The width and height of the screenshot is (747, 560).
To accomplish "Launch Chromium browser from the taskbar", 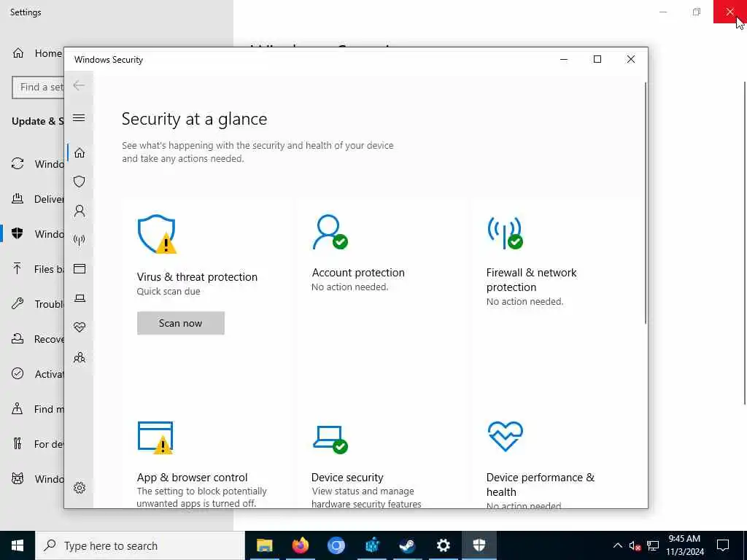I will click(x=336, y=545).
